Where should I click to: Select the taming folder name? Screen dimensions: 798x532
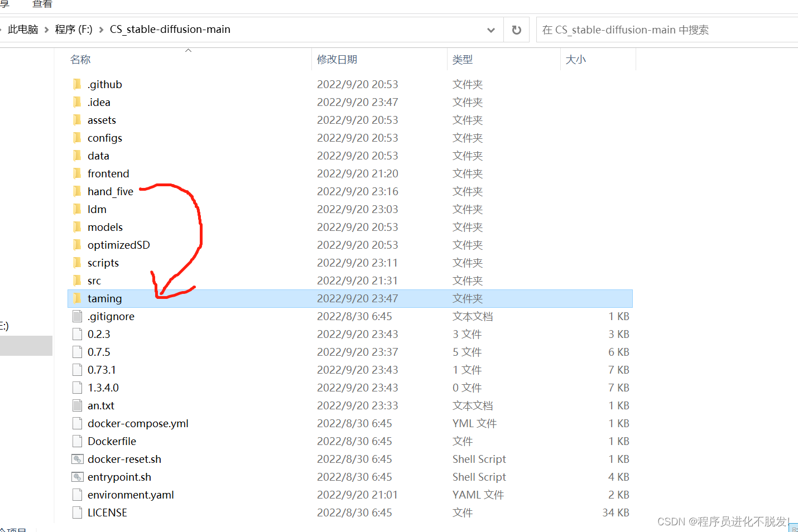(x=105, y=298)
